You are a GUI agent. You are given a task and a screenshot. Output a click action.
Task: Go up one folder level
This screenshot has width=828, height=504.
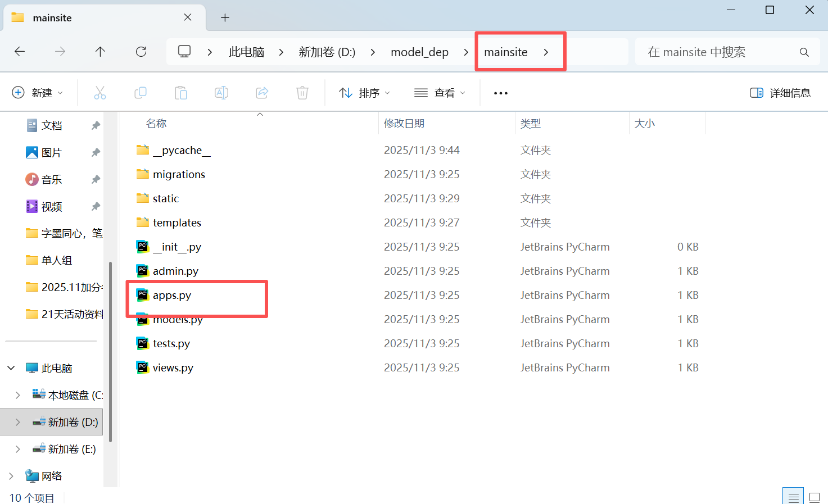click(x=100, y=52)
